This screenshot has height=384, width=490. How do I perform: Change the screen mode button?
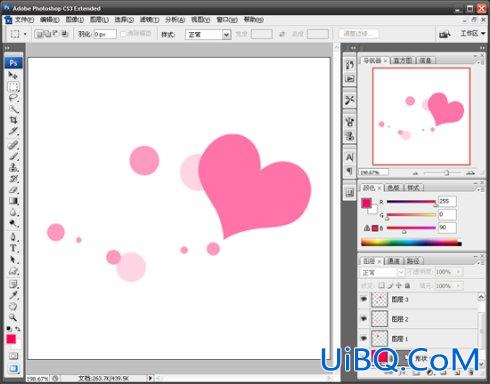13,369
